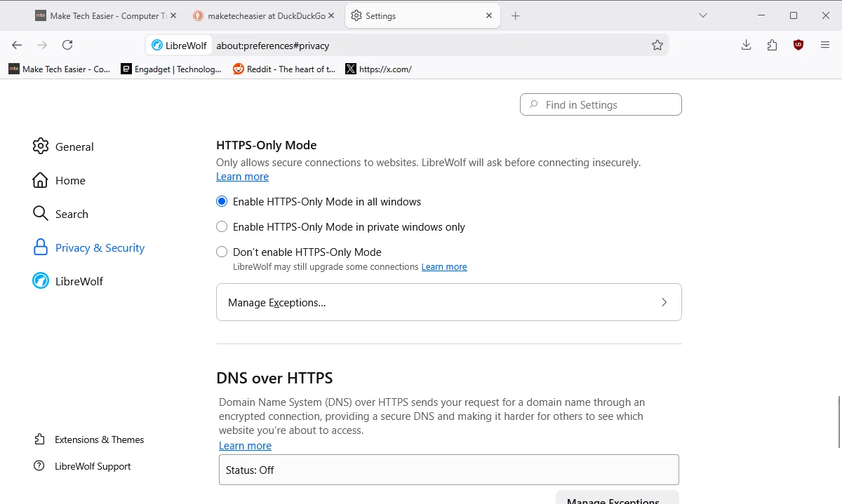Enable HTTPS-Only Mode in private windows only

pyautogui.click(x=222, y=226)
